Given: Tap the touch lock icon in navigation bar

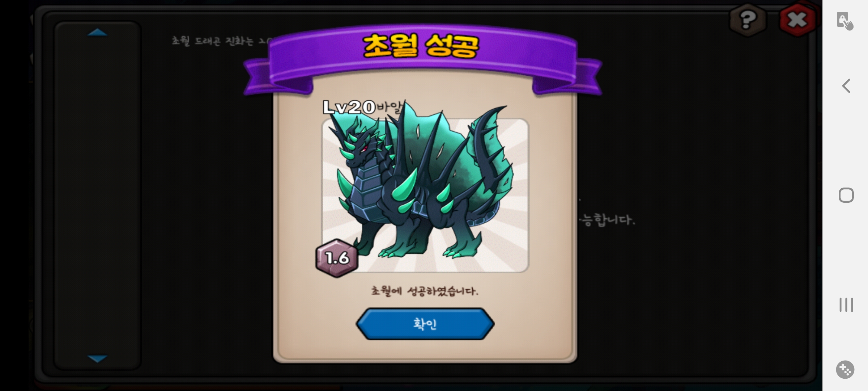Looking at the screenshot, I should point(845,21).
